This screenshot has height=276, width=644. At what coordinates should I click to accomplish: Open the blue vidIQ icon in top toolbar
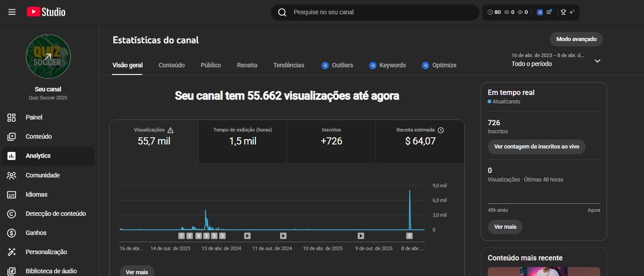[540, 12]
